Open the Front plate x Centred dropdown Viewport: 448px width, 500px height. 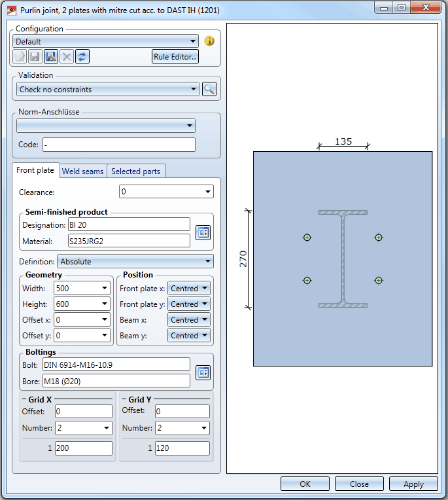(x=189, y=288)
